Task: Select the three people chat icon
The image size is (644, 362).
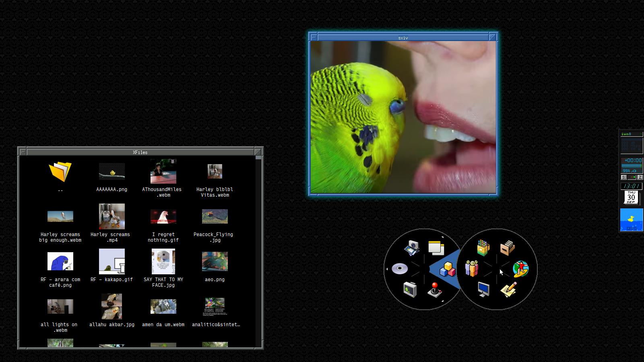Action: pos(471,268)
